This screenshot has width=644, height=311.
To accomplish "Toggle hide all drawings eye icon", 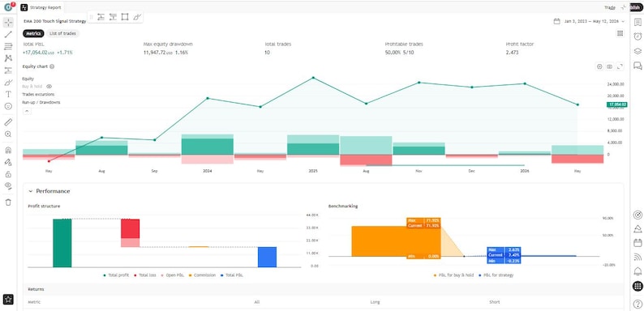I will pos(8,185).
